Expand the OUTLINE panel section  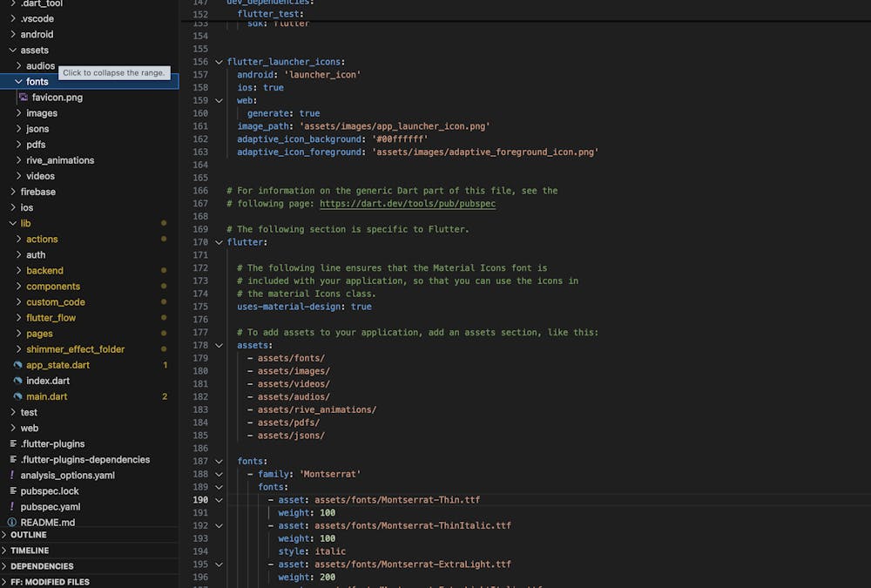[29, 535]
